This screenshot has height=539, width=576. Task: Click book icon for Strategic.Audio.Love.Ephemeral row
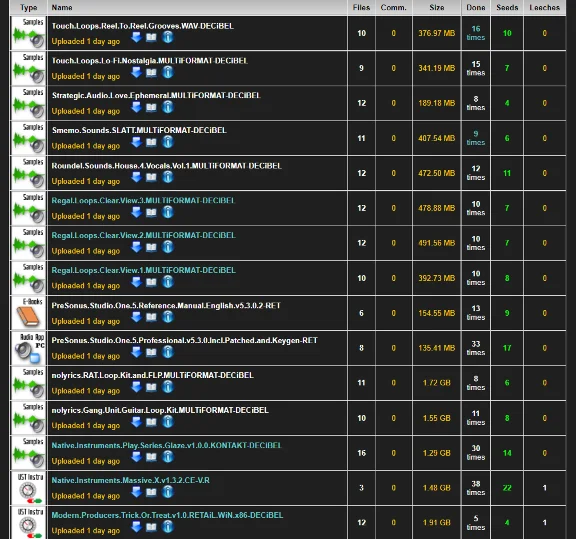pyautogui.click(x=151, y=107)
